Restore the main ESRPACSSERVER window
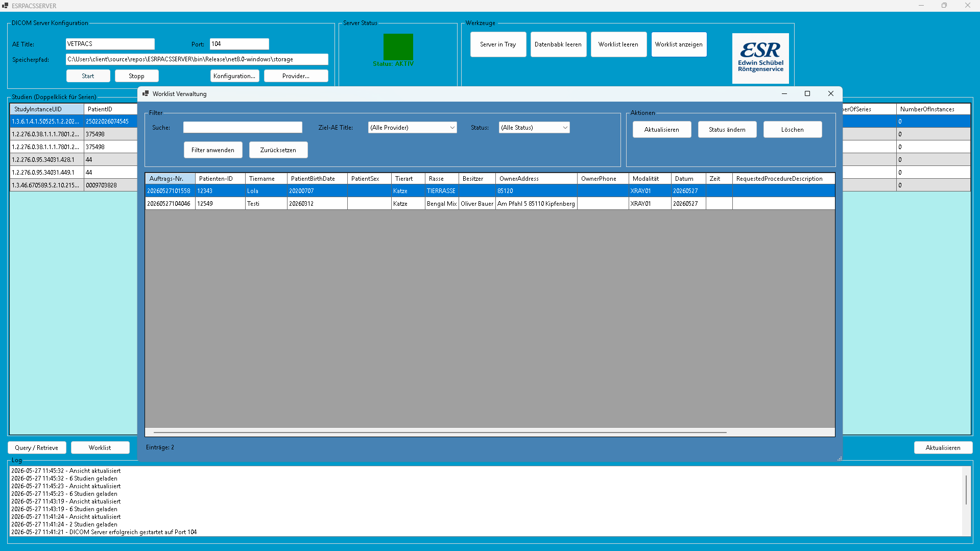Image resolution: width=980 pixels, height=551 pixels. coord(944,6)
